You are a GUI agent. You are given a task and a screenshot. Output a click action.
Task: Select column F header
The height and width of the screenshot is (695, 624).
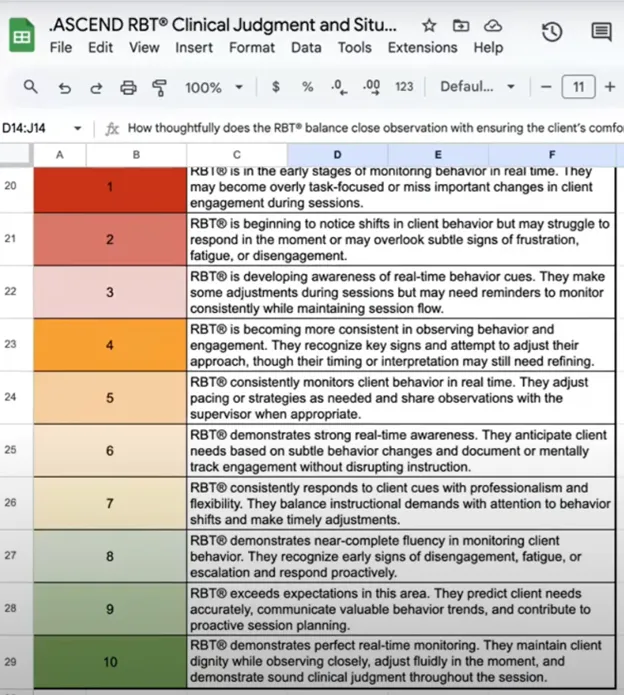point(552,155)
